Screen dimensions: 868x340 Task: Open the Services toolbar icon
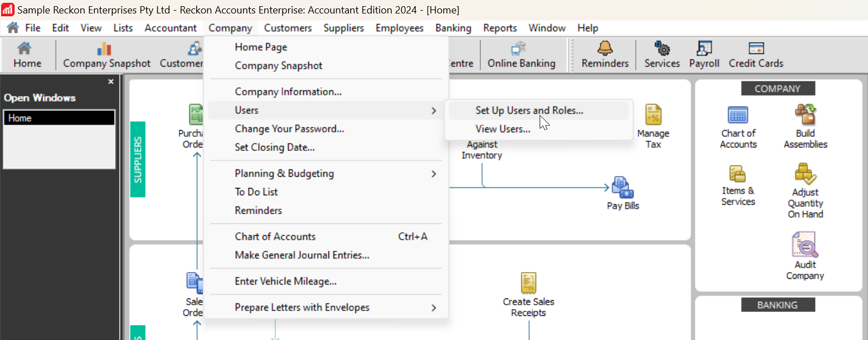662,55
